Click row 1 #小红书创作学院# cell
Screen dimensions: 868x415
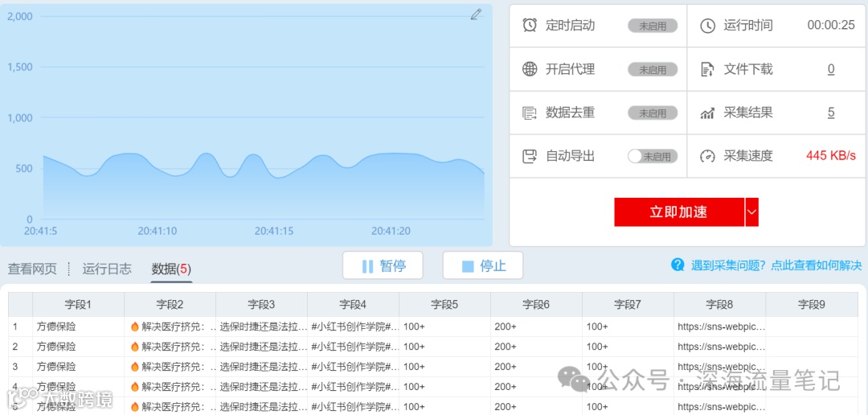353,327
